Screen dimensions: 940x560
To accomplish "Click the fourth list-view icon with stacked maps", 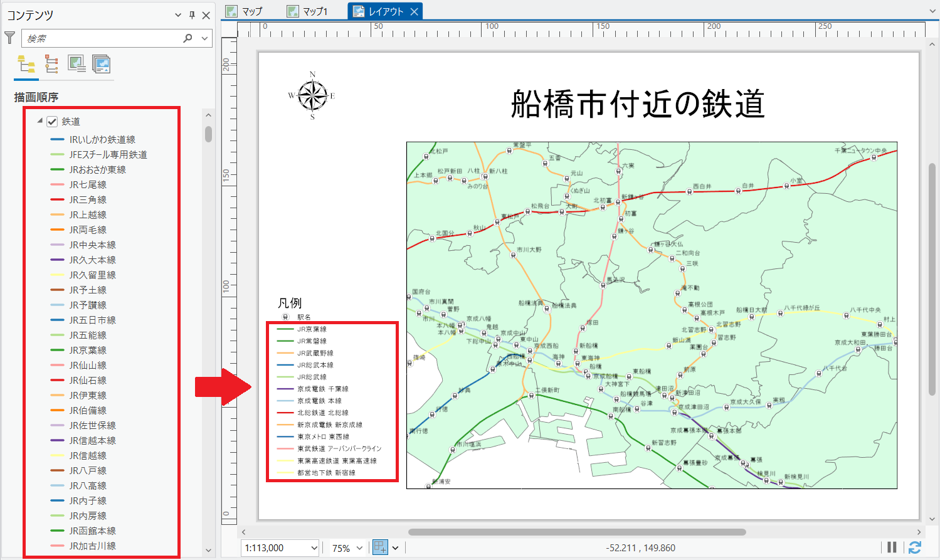I will 101,64.
